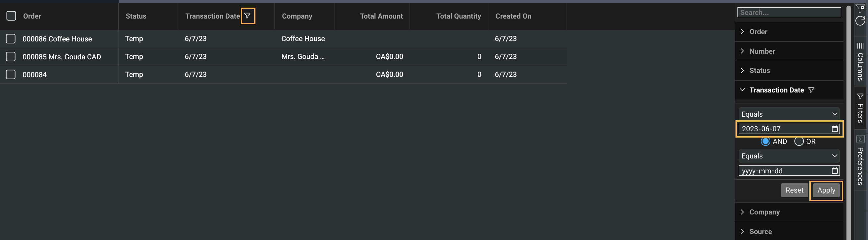Click the refresh icon in top-right corner
The width and height of the screenshot is (868, 240).
tap(860, 21)
